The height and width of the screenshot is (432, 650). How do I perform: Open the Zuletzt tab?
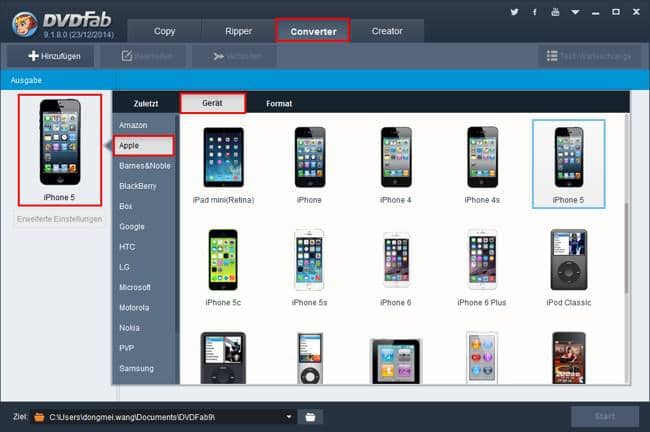(146, 103)
